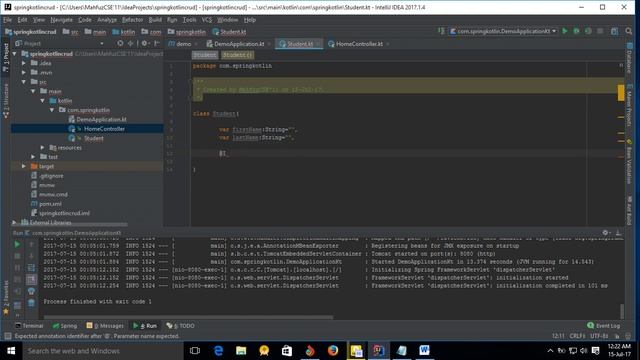Switch to DemoApplication.kt editor tab
The height and width of the screenshot is (360, 640).
pos(239,44)
